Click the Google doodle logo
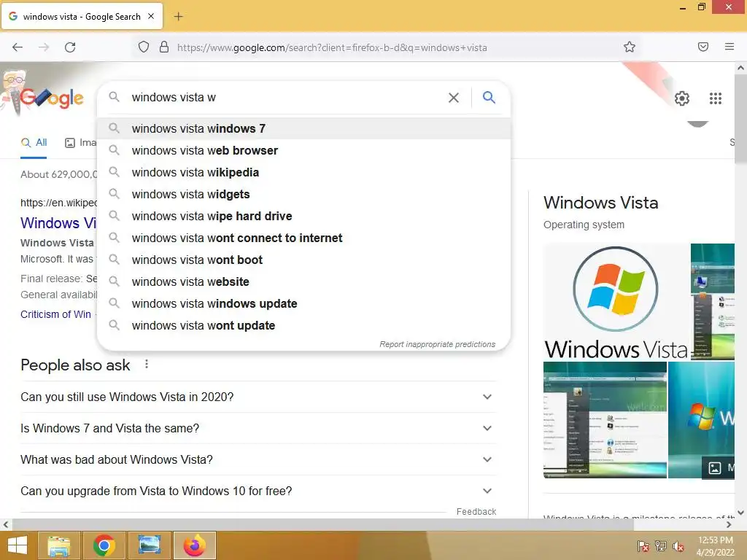Viewport: 747px width, 560px height. click(43, 94)
